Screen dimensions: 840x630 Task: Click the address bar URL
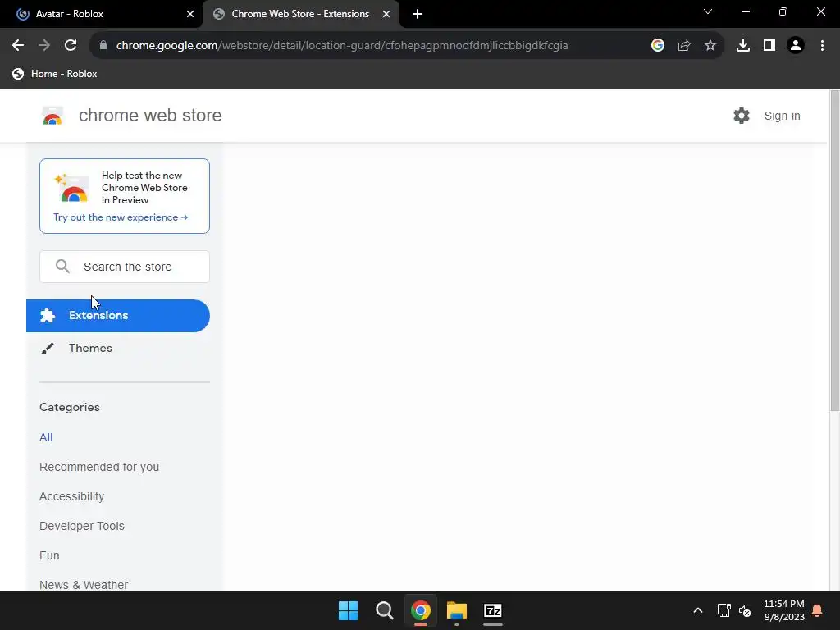coord(342,46)
